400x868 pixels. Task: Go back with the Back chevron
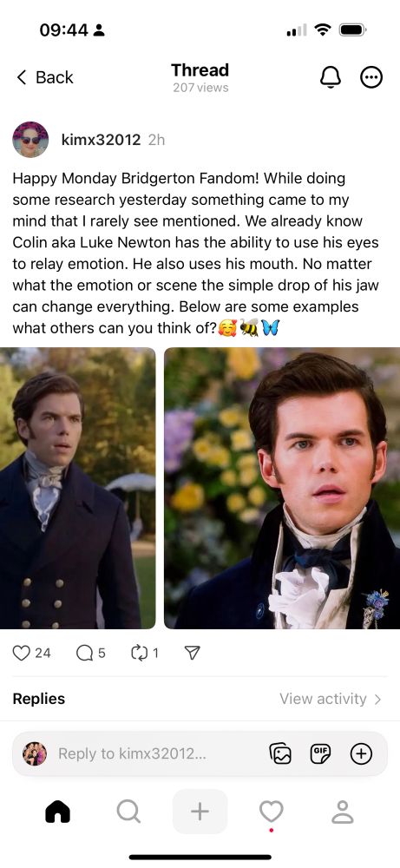coord(45,77)
